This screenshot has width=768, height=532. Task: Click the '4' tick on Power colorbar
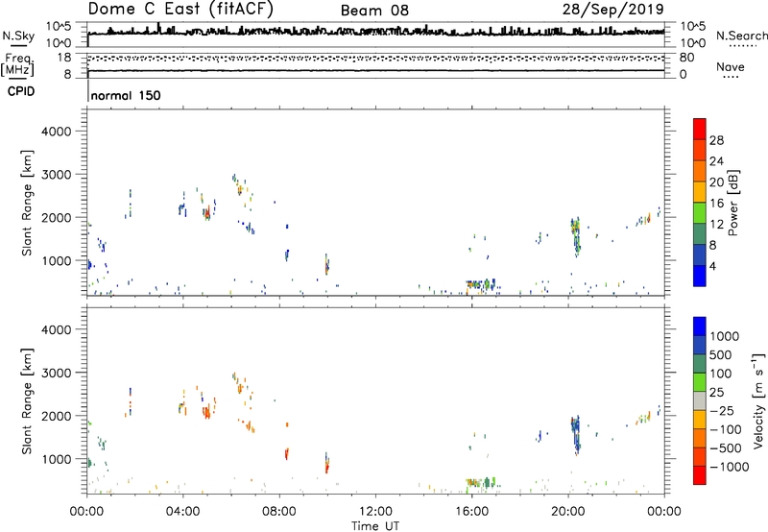click(x=712, y=266)
